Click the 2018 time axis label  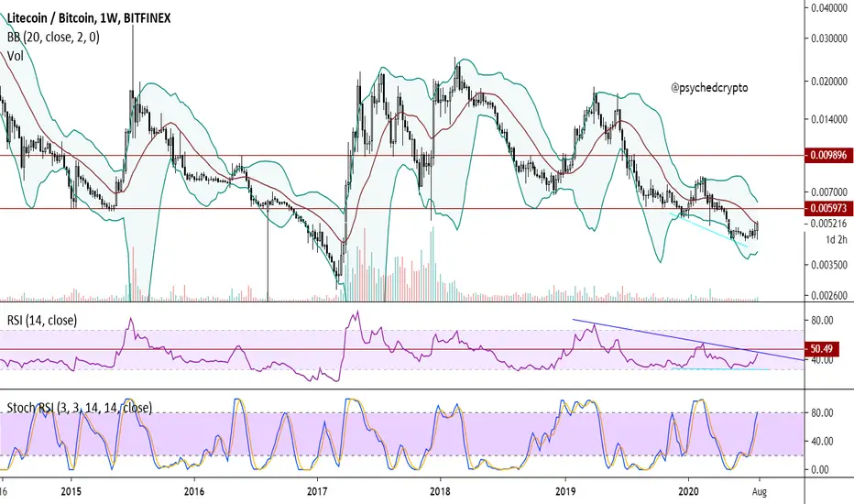click(440, 491)
